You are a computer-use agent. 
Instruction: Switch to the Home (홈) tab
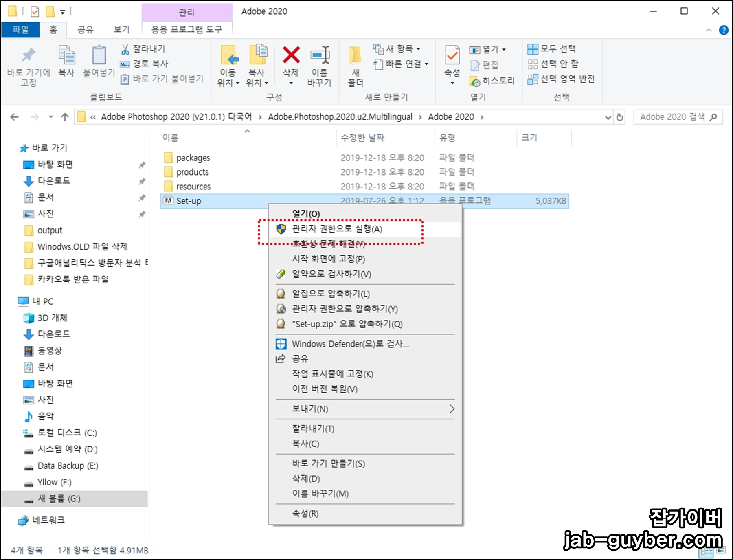pos(53,29)
